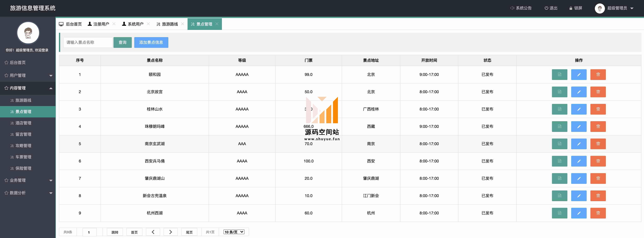
Task: Close the 旅游路线 tab
Action: click(183, 24)
